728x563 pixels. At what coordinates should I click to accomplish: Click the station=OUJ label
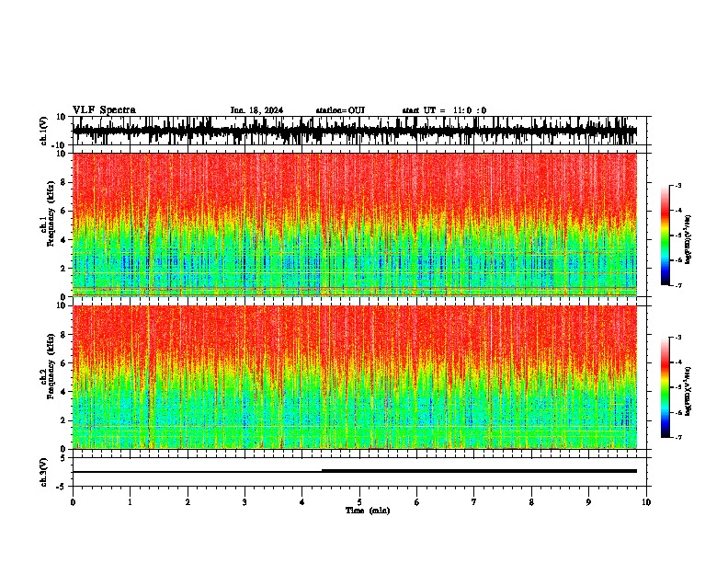pyautogui.click(x=340, y=110)
